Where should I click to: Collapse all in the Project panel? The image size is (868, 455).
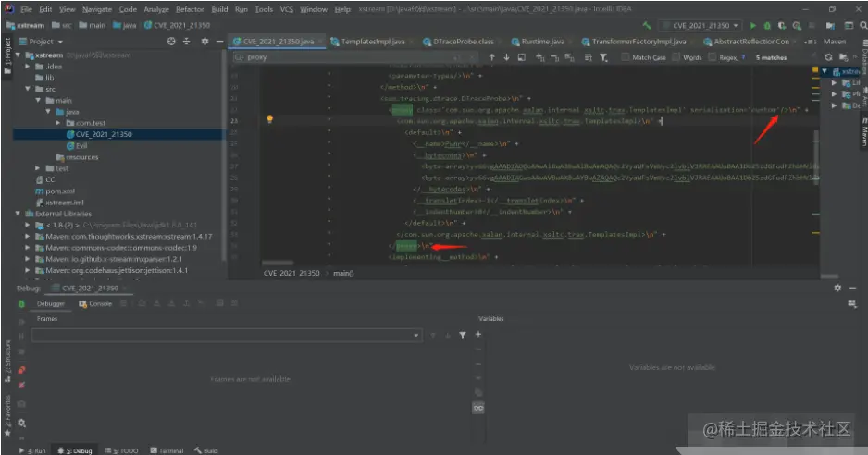pyautogui.click(x=187, y=42)
